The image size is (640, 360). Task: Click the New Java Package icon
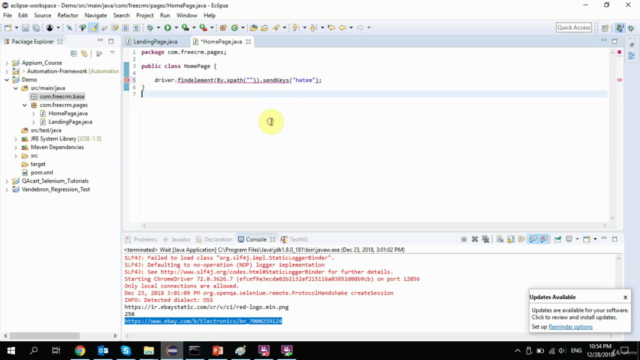[223, 28]
